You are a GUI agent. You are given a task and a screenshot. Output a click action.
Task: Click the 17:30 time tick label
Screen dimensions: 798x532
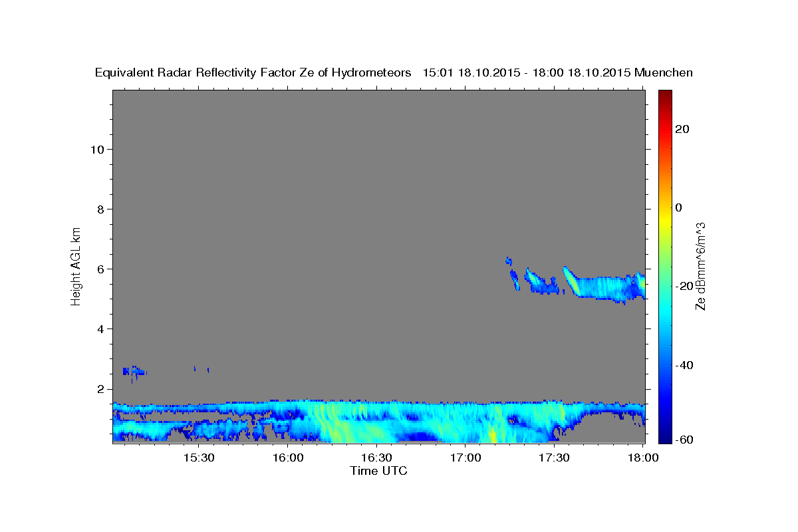(x=554, y=458)
